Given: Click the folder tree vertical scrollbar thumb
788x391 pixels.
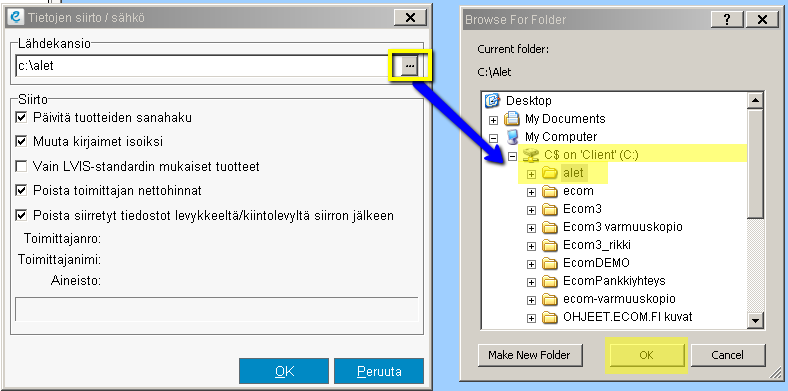Looking at the screenshot, I should (x=755, y=164).
